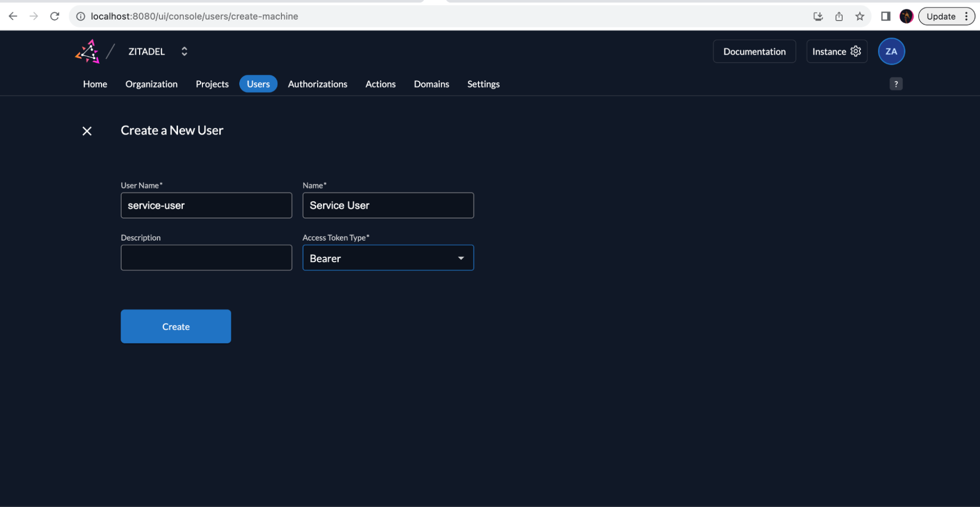Focus the Description input field

point(206,258)
